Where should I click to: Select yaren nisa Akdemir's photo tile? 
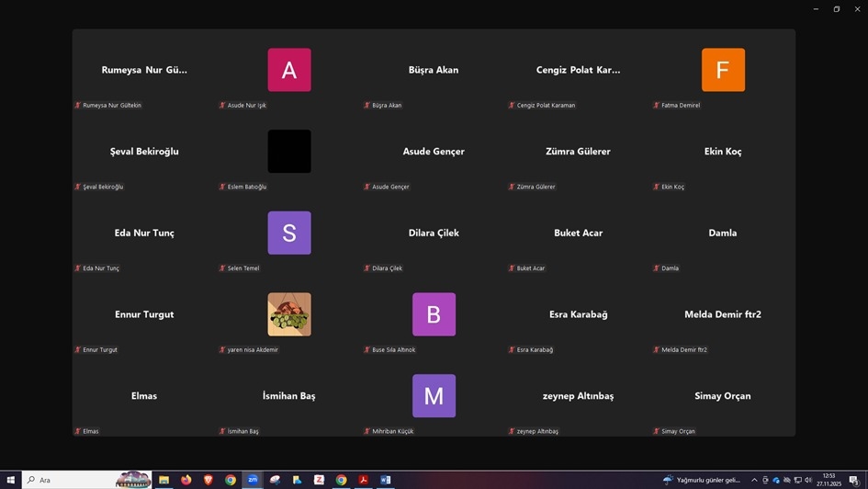pos(289,314)
